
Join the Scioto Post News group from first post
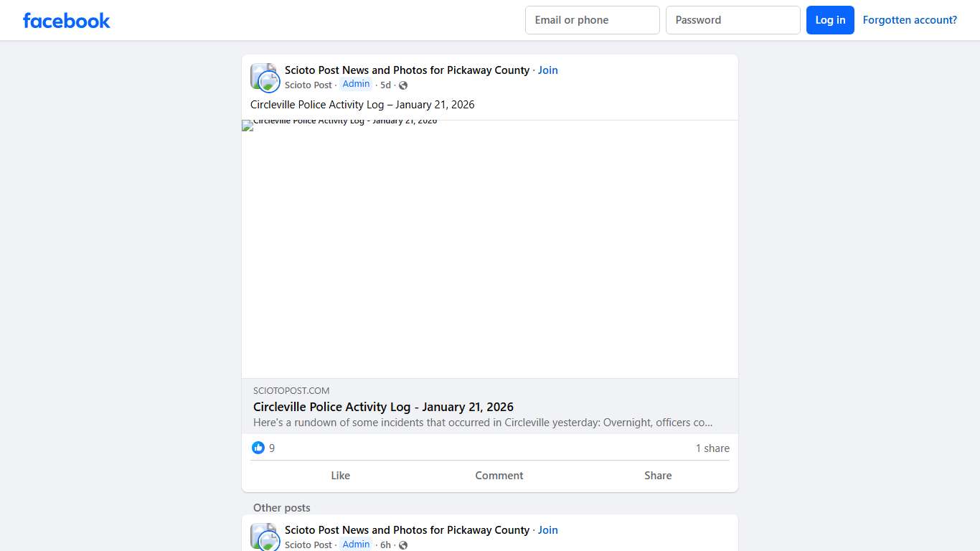point(547,70)
